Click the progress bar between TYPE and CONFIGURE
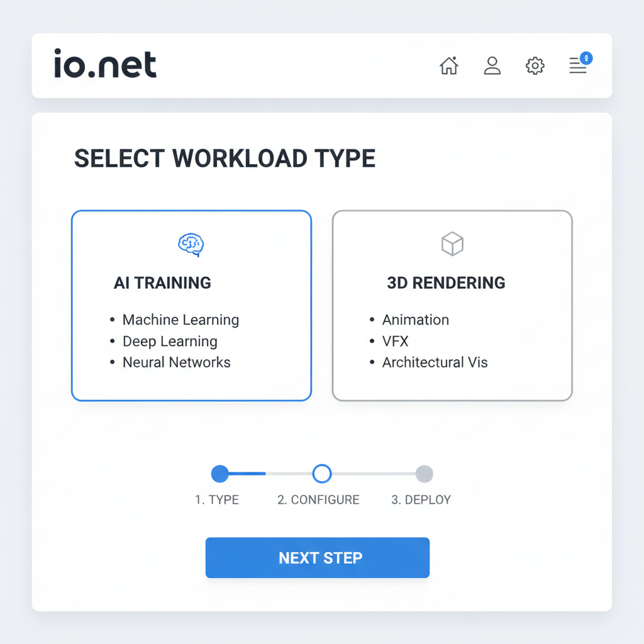 pyautogui.click(x=270, y=474)
